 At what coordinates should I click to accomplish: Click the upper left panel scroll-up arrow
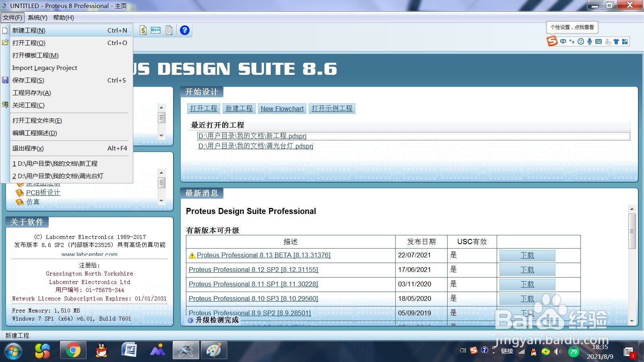point(161,107)
